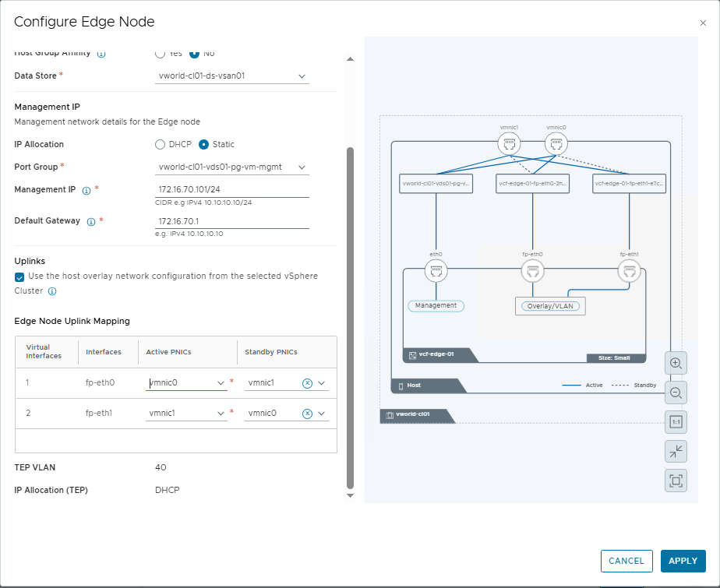The image size is (720, 588).
Task: Select Static IP Allocation radio button
Action: (x=204, y=144)
